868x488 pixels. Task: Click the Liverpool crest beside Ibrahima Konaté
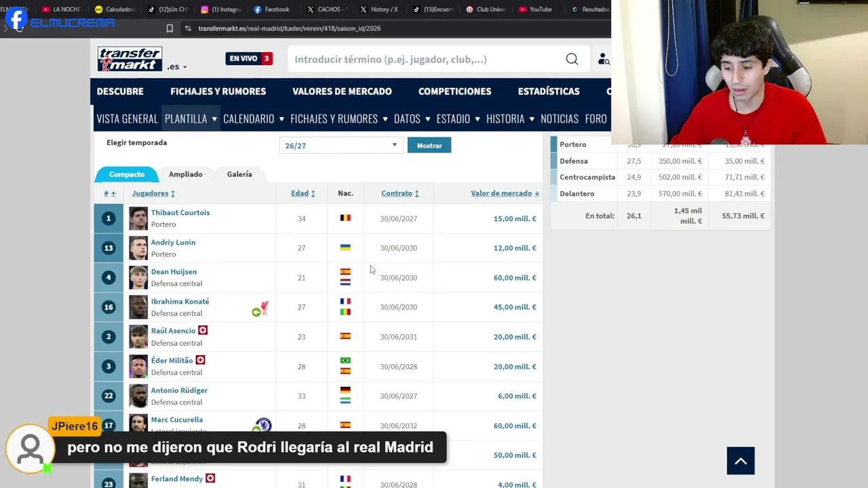(264, 307)
